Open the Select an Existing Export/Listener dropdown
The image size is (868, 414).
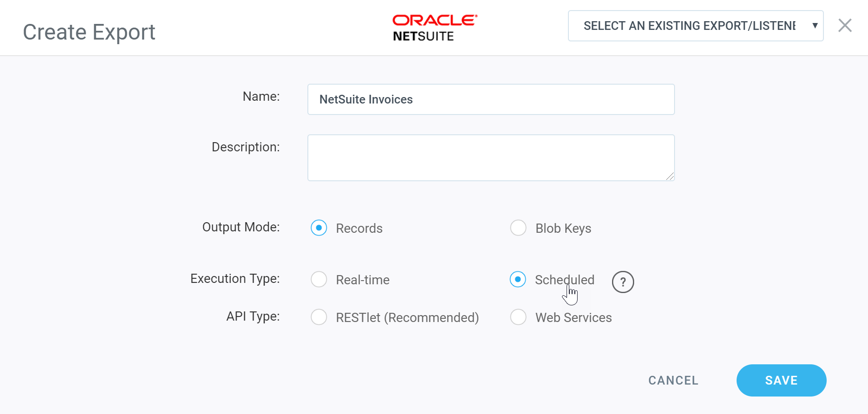pyautogui.click(x=696, y=26)
